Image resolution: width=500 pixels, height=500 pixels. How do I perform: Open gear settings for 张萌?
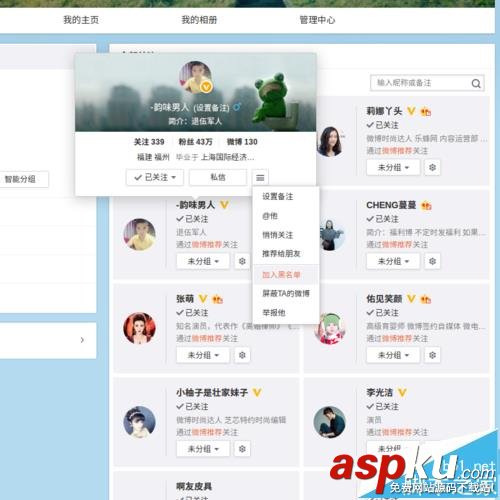242,355
